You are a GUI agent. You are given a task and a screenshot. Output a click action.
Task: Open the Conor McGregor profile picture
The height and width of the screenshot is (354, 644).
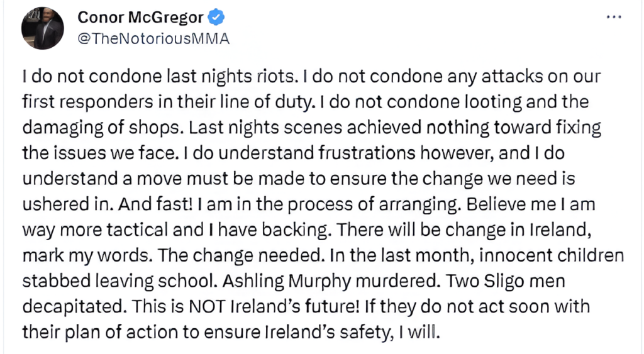pyautogui.click(x=43, y=29)
